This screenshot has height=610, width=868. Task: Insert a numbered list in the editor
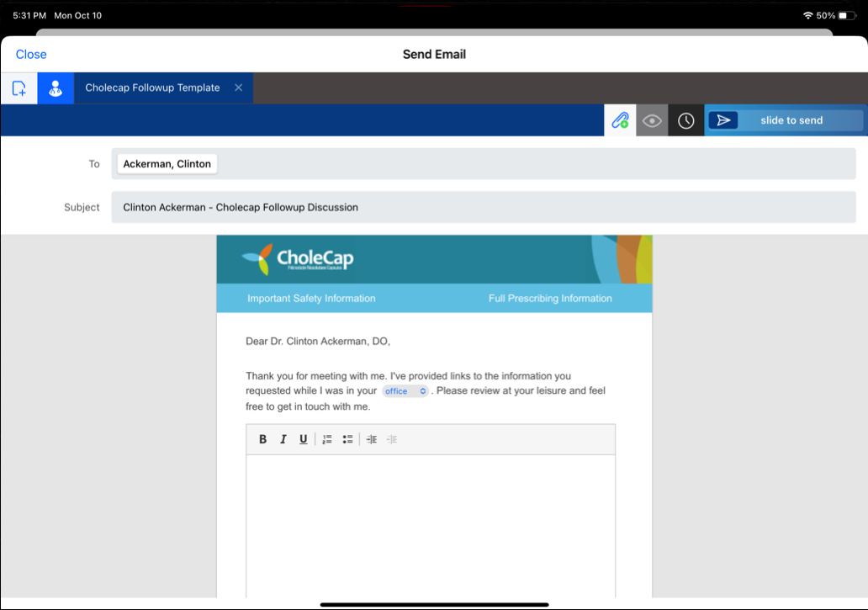click(327, 439)
